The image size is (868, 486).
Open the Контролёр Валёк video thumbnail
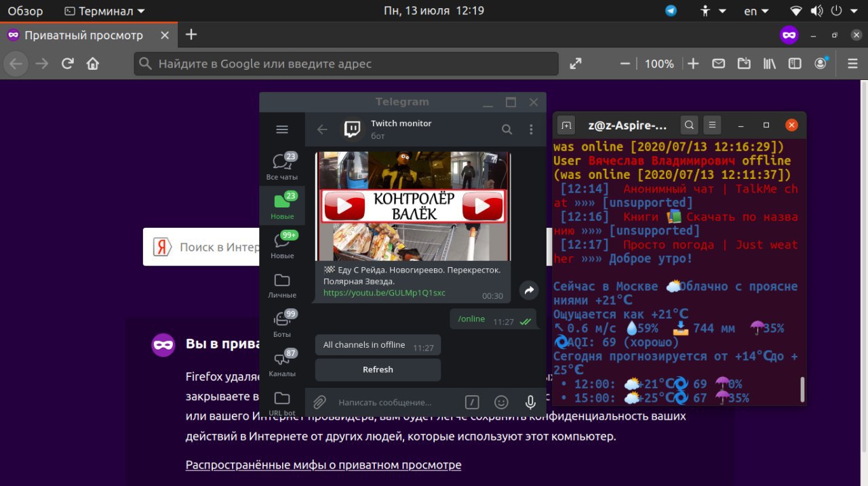coord(414,207)
